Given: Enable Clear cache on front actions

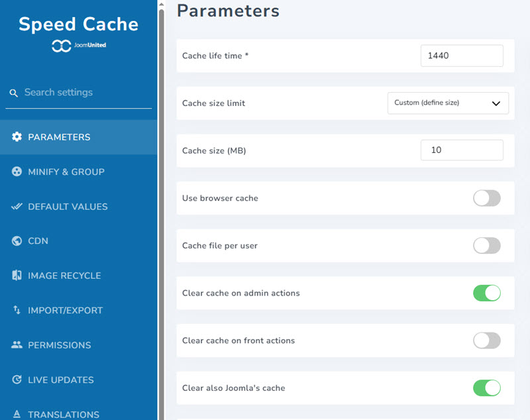Looking at the screenshot, I should coord(486,341).
